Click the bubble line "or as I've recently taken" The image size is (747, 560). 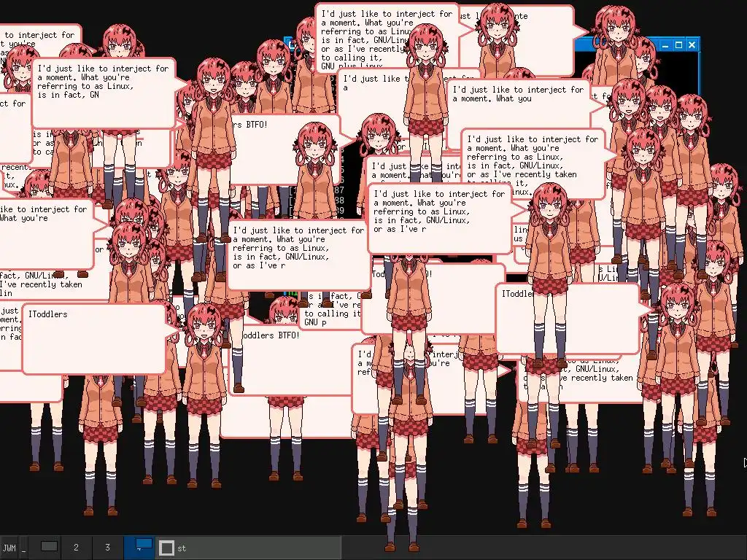[x=522, y=174]
